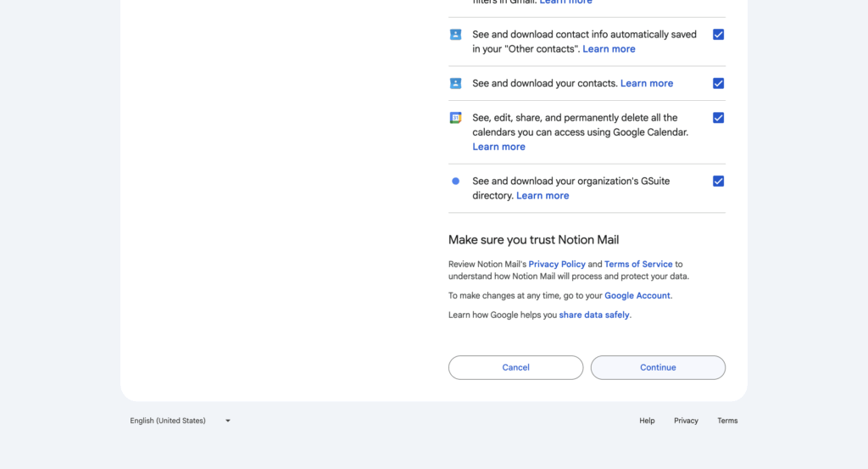
Task: Open the "share data safely" link
Action: (x=594, y=315)
